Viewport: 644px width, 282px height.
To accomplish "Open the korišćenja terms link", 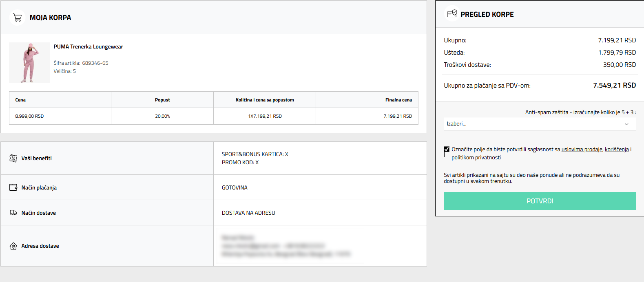I will point(616,150).
